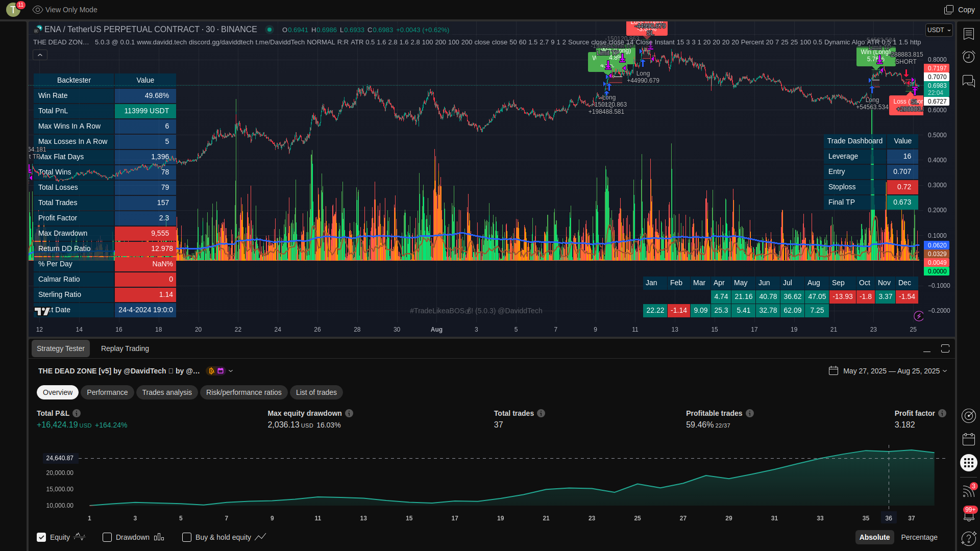
Task: Click trade number 36 on equity chart axis
Action: point(889,518)
